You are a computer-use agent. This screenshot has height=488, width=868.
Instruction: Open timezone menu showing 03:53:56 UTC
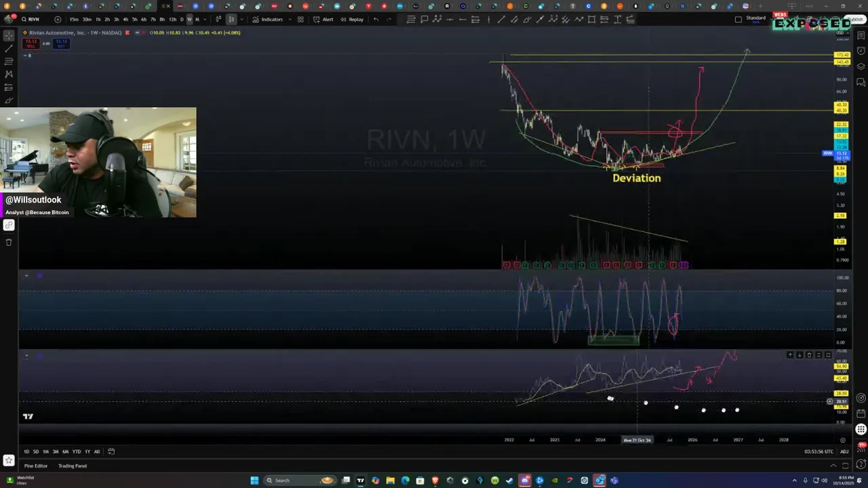point(818,451)
